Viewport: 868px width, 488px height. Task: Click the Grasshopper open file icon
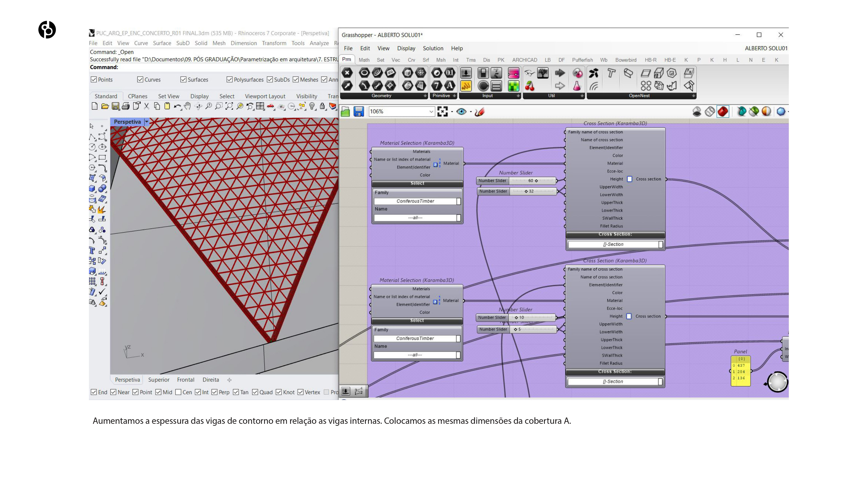345,111
